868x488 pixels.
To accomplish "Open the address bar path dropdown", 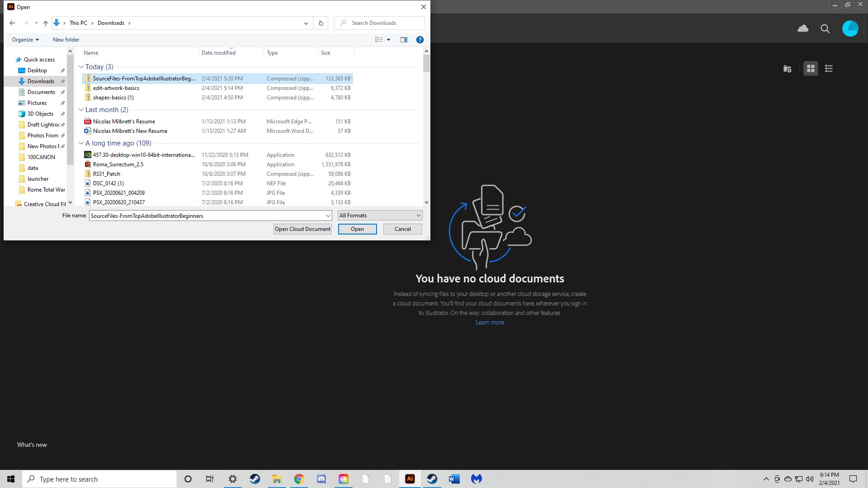I will click(x=306, y=23).
